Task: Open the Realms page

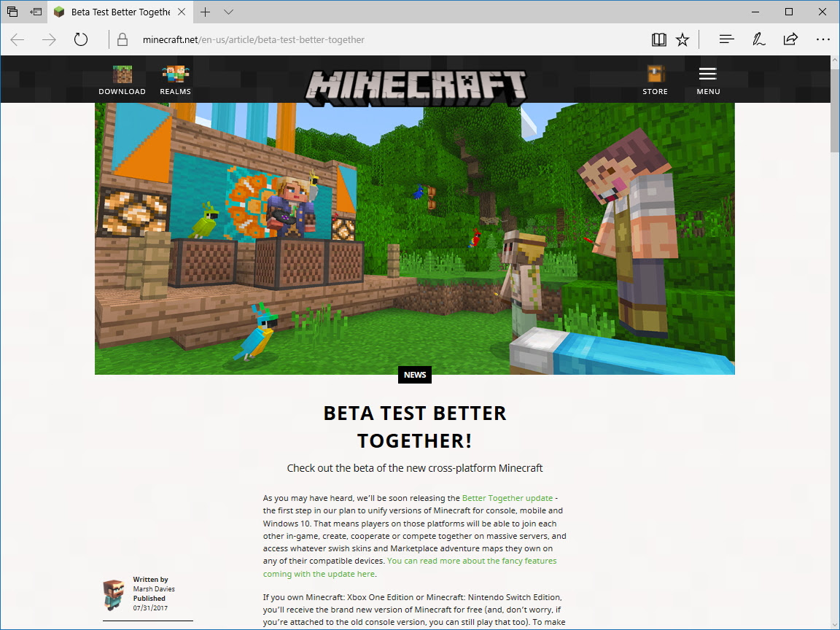Action: coord(175,80)
